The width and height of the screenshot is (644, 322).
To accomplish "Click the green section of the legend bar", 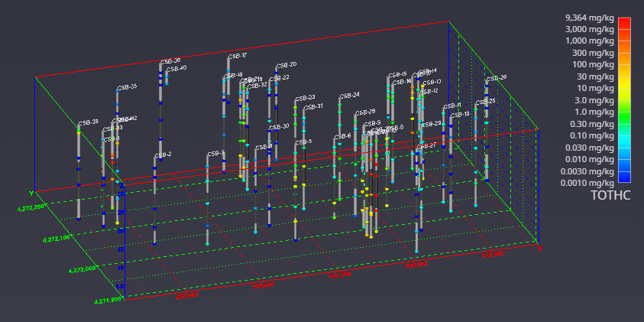I will click(624, 115).
